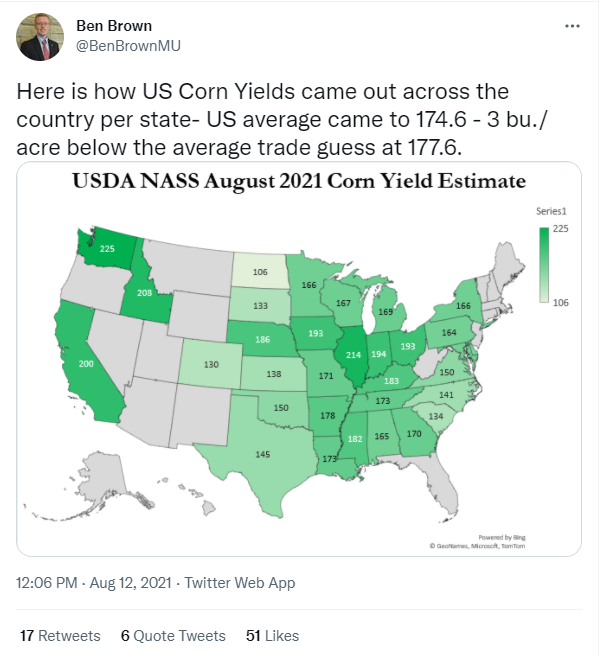Click the Powered by Bing attribution
This screenshot has width=599, height=656.
tap(502, 537)
